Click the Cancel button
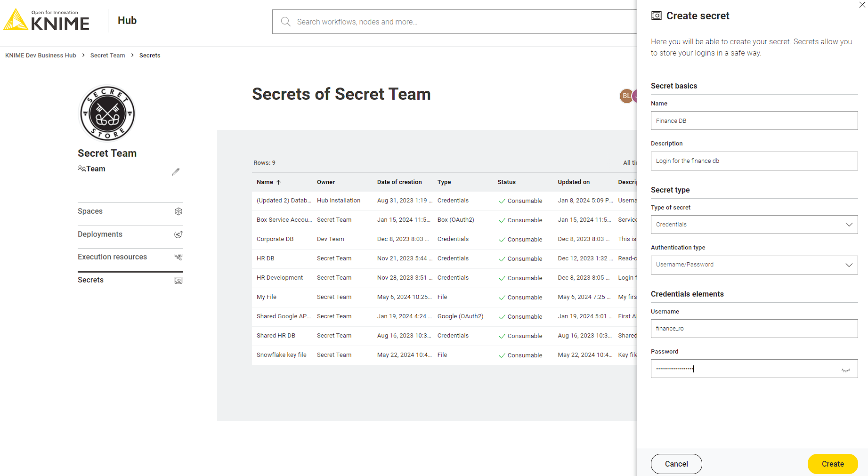The height and width of the screenshot is (476, 868). click(676, 464)
